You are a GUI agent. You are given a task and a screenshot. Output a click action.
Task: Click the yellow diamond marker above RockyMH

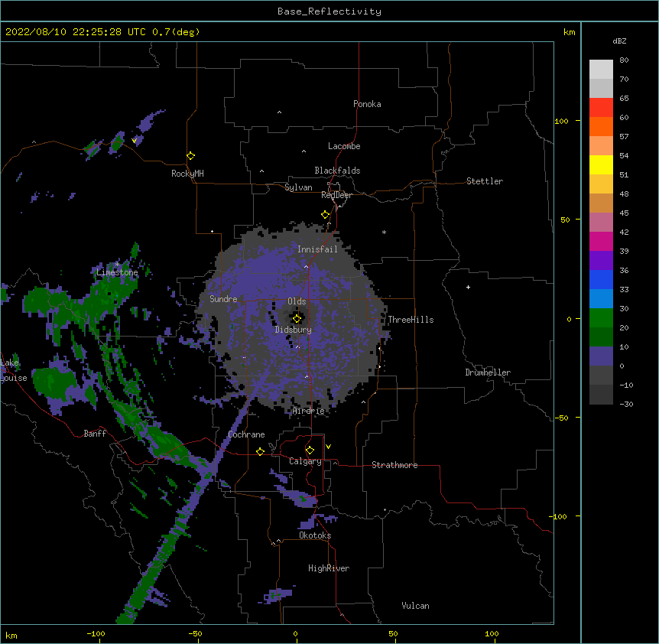pos(191,156)
